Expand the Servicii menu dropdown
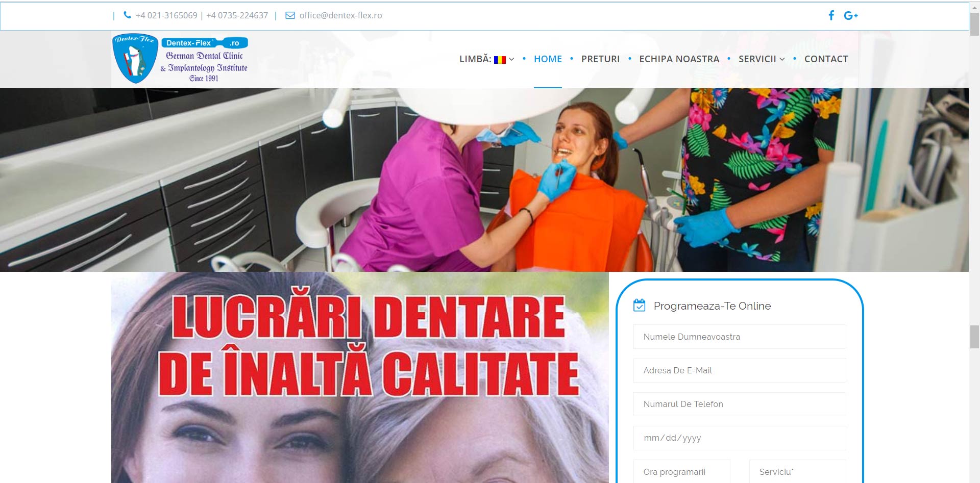Image resolution: width=980 pixels, height=483 pixels. 761,59
